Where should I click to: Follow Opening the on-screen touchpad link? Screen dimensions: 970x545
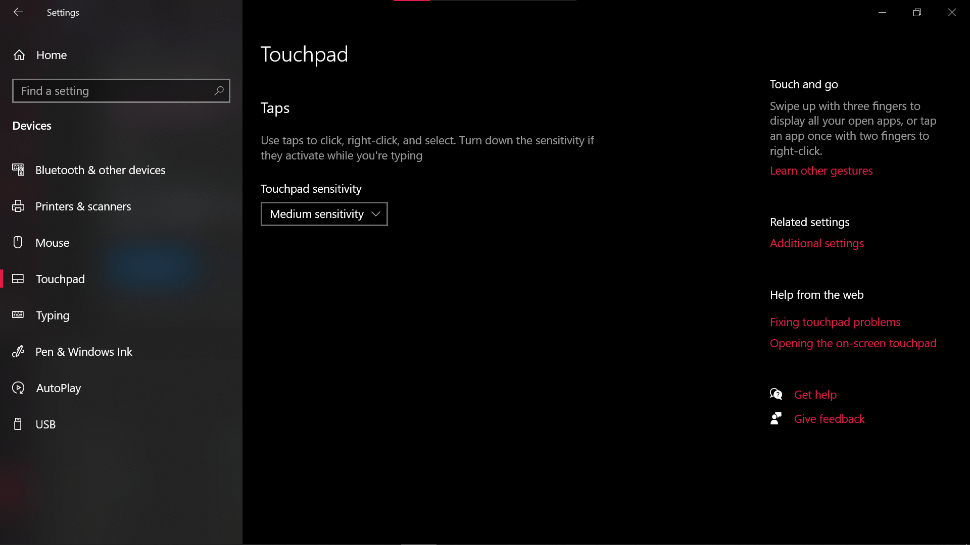(853, 343)
